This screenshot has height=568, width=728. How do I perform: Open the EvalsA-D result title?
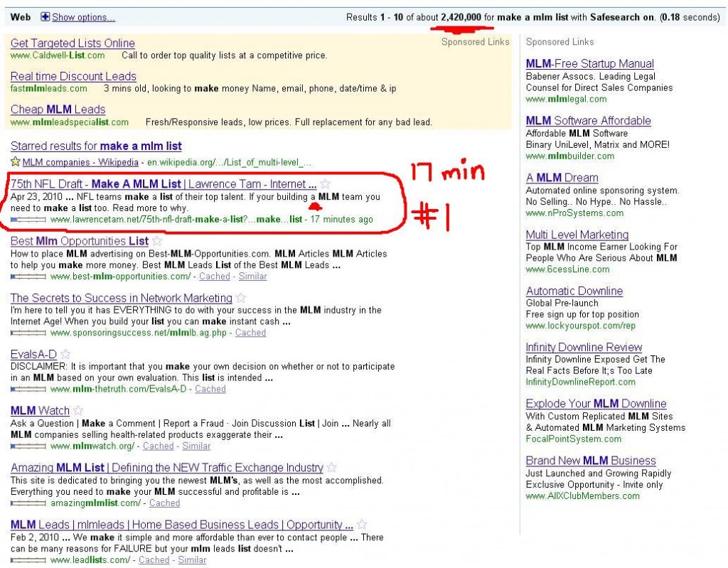[x=33, y=354]
